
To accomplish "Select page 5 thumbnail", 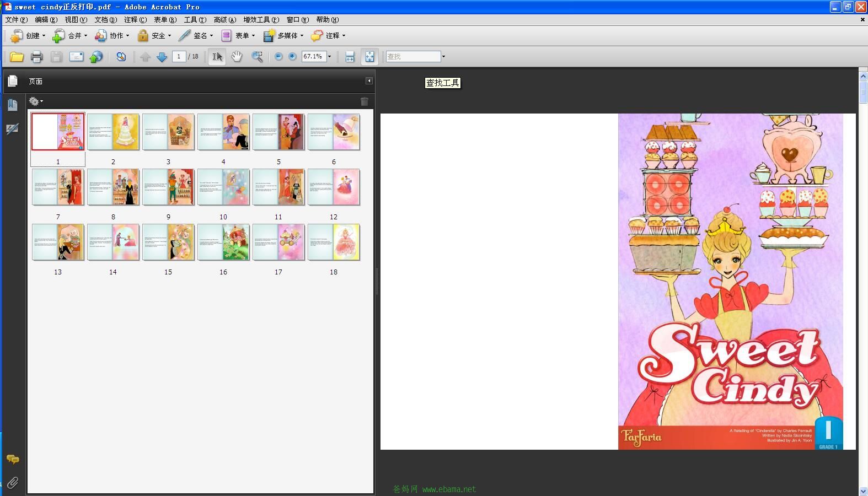I will (278, 132).
